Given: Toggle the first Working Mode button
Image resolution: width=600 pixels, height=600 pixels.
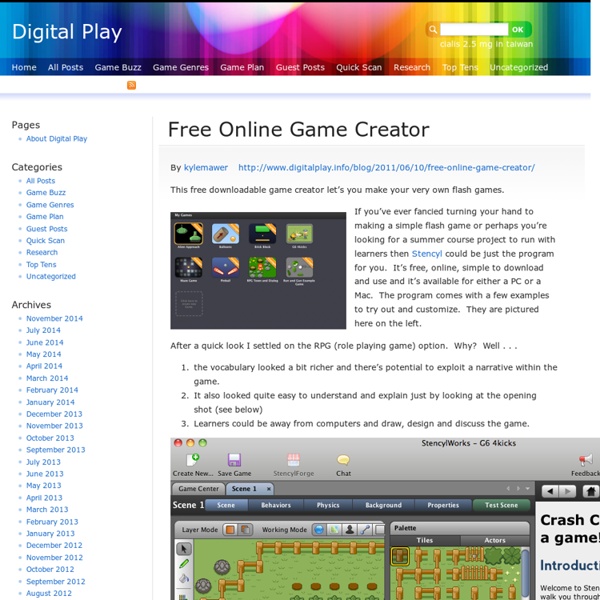Looking at the screenshot, I should coord(320,529).
